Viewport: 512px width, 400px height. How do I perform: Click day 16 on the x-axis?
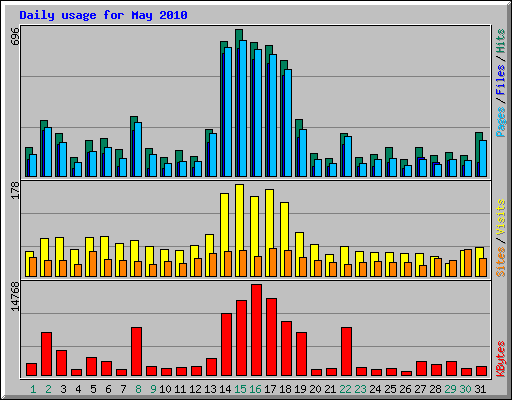point(255,389)
